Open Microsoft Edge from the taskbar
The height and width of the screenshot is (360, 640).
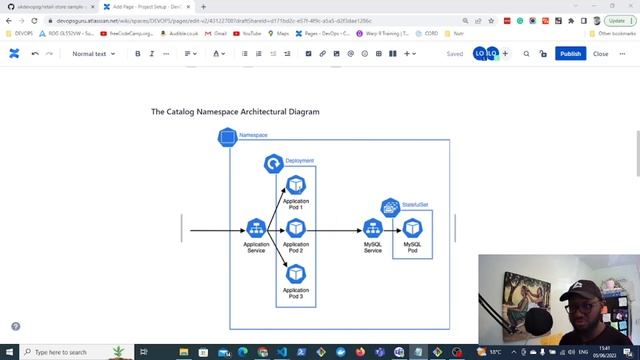coord(242,352)
